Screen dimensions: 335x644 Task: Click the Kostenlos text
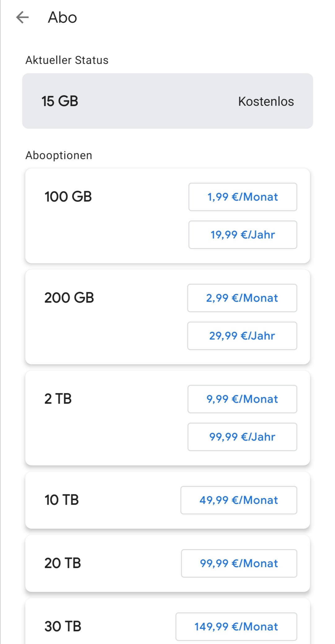pyautogui.click(x=266, y=101)
